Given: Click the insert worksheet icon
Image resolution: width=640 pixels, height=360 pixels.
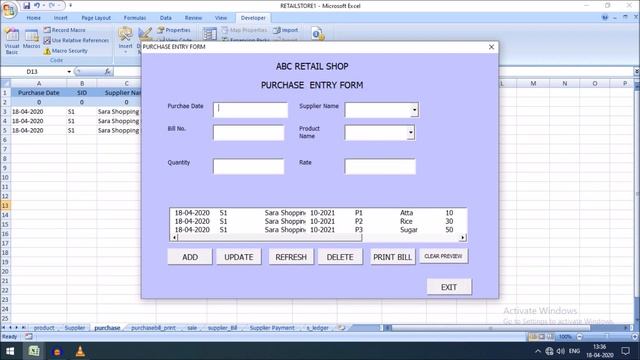Looking at the screenshot, I should [x=342, y=328].
